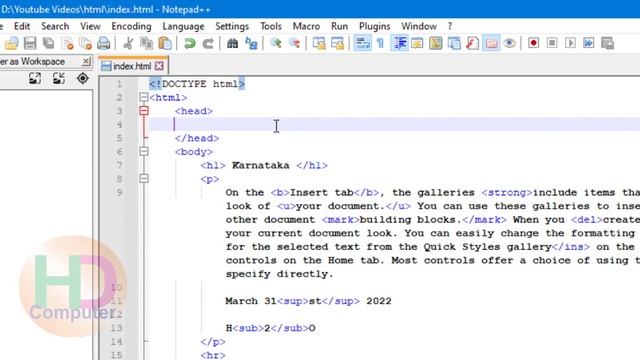Place cursor in the DOCTYPE html line
Image resolution: width=640 pixels, height=360 pixels.
(197, 84)
